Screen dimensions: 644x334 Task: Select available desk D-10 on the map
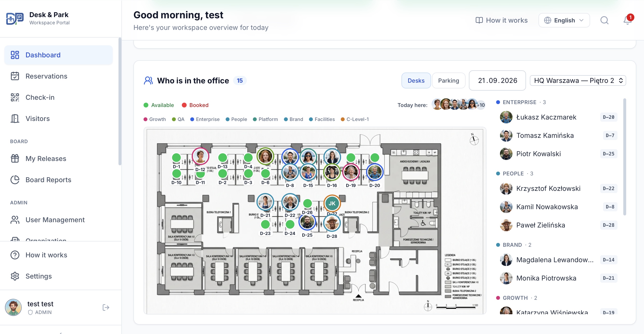coord(177,174)
